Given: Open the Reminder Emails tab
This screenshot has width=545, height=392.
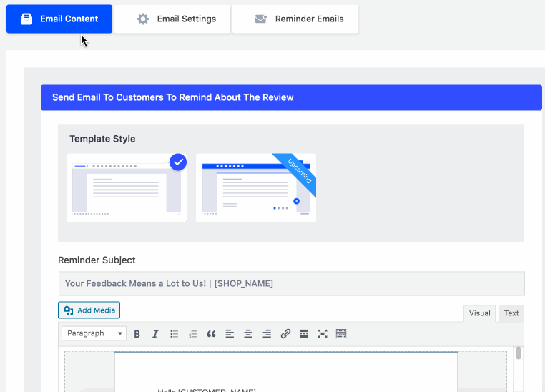Looking at the screenshot, I should click(x=295, y=19).
